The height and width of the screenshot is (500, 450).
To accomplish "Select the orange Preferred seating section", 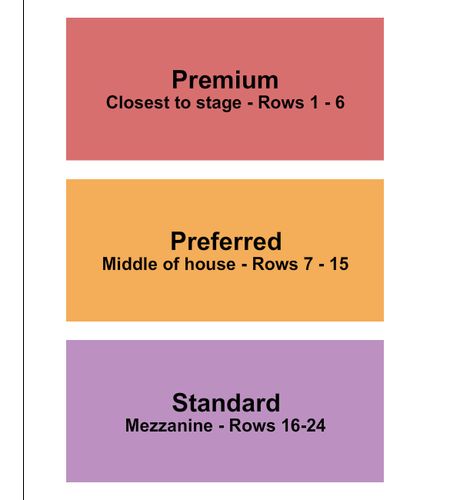I will point(225,250).
